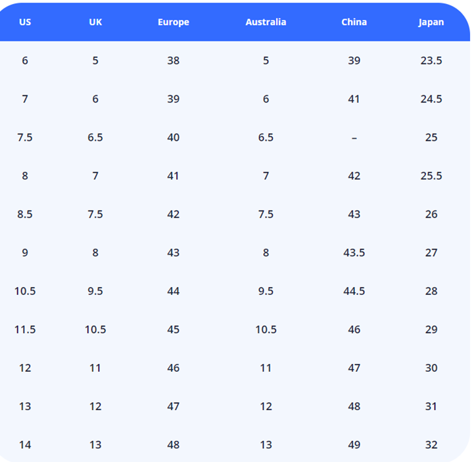Select the China column header
476x462 pixels.
[354, 22]
